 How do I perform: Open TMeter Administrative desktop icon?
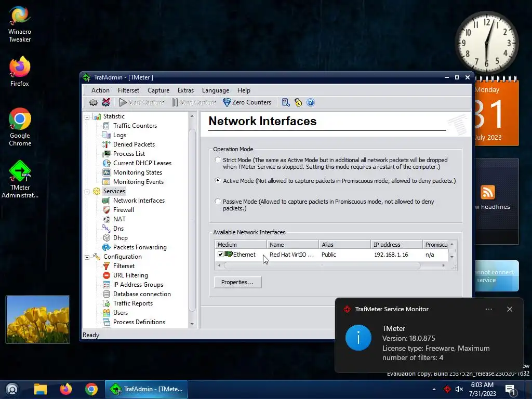point(20,179)
